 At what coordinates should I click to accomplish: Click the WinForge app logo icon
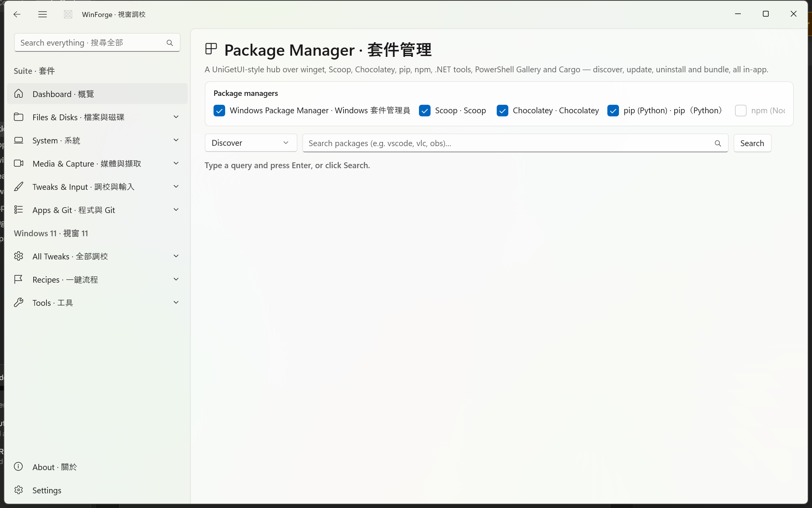[68, 14]
